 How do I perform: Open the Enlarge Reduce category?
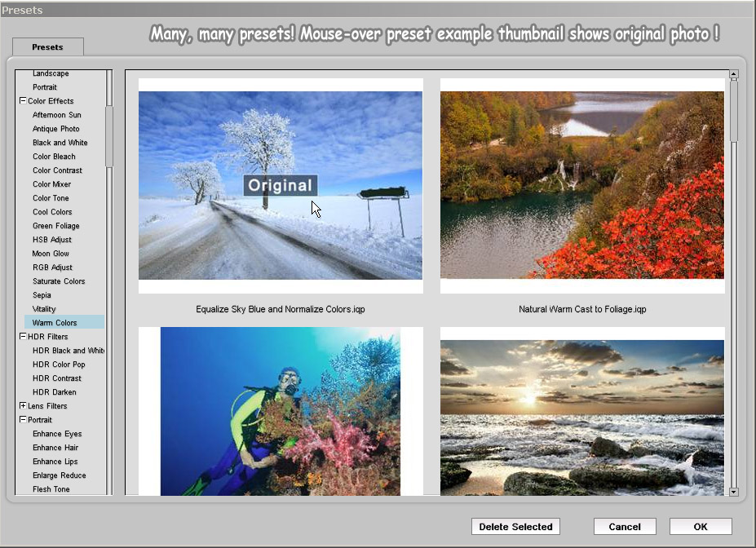(x=60, y=475)
